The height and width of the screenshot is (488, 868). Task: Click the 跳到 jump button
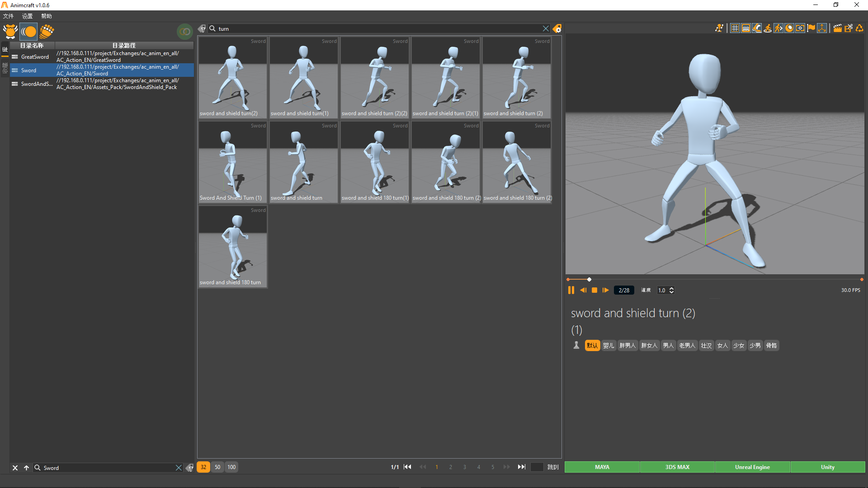(553, 467)
